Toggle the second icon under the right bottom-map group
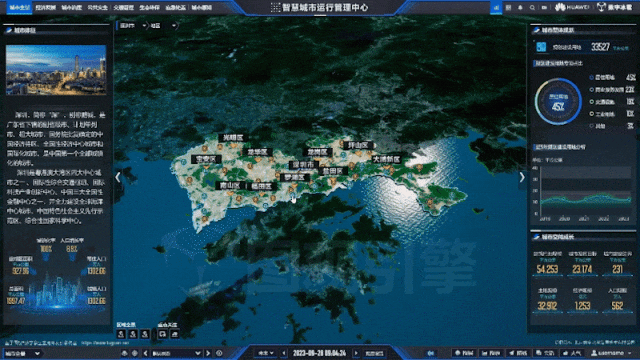Screen dimensions: 640x360 pos(175,334)
